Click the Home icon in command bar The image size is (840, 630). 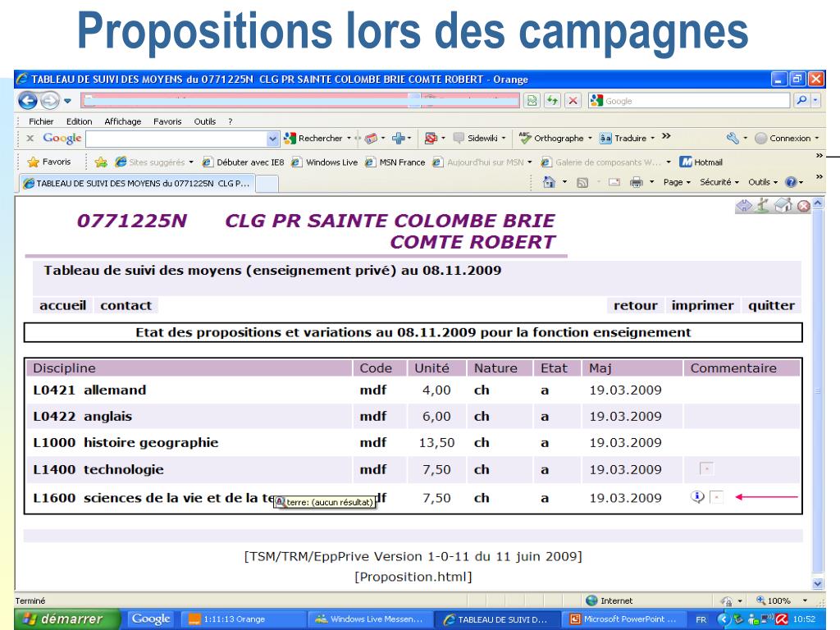[549, 182]
